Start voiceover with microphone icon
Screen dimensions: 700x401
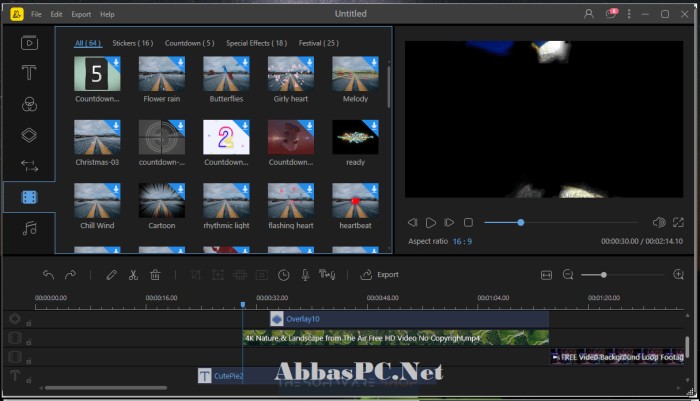point(305,275)
